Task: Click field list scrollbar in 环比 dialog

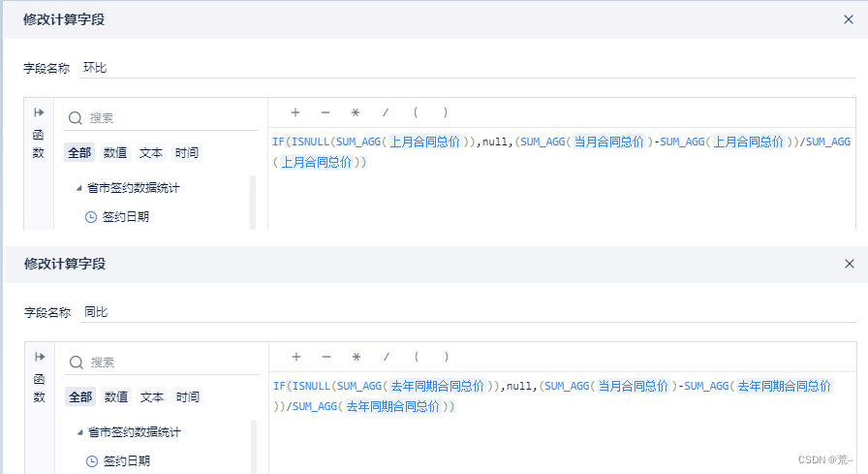Action: tap(253, 203)
